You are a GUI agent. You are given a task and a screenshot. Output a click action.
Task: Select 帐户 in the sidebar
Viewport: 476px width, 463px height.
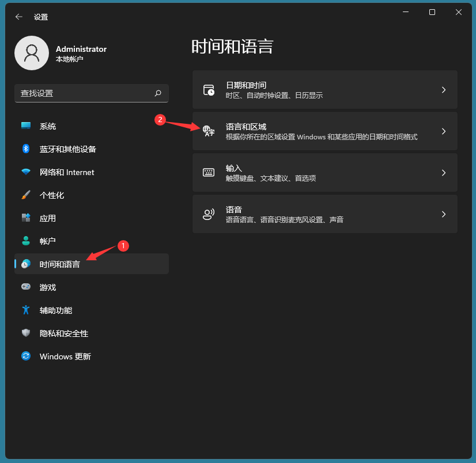[92, 241]
